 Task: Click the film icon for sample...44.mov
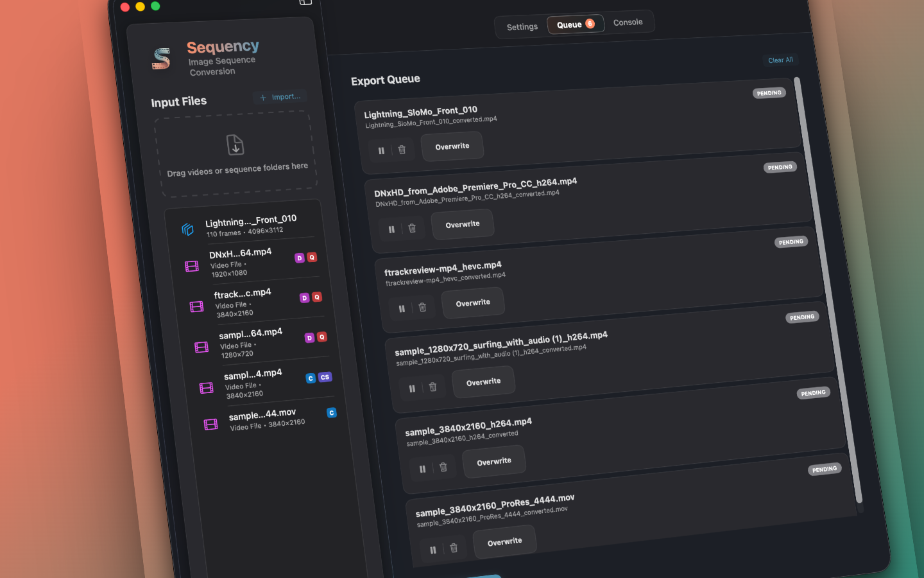210,424
